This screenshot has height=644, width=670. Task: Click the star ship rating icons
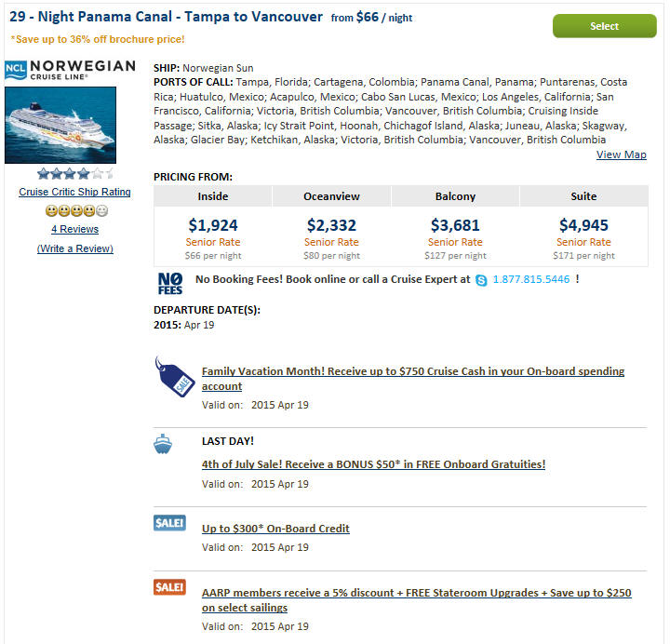(75, 173)
